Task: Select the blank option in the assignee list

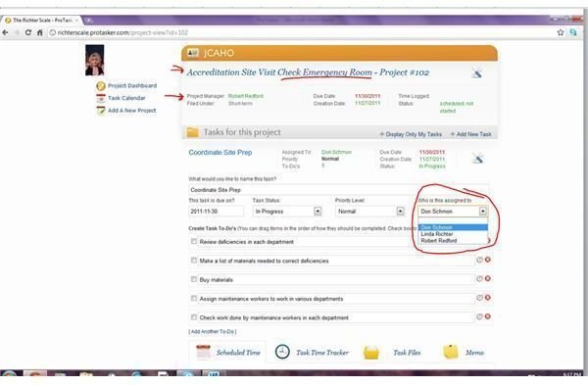Action: click(x=453, y=220)
